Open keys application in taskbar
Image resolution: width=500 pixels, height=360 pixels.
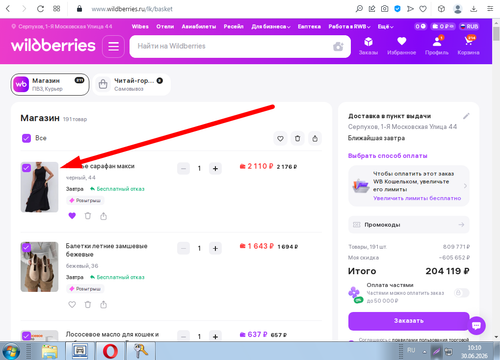pos(140,351)
